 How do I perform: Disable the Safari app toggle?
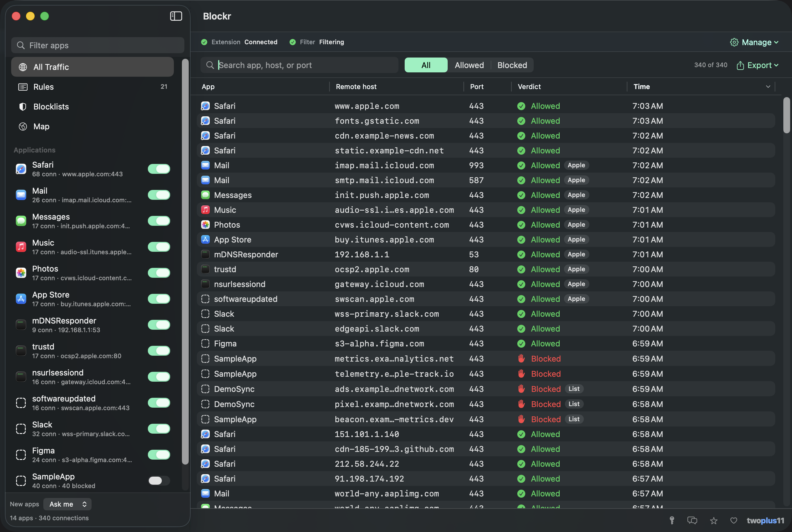[159, 169]
